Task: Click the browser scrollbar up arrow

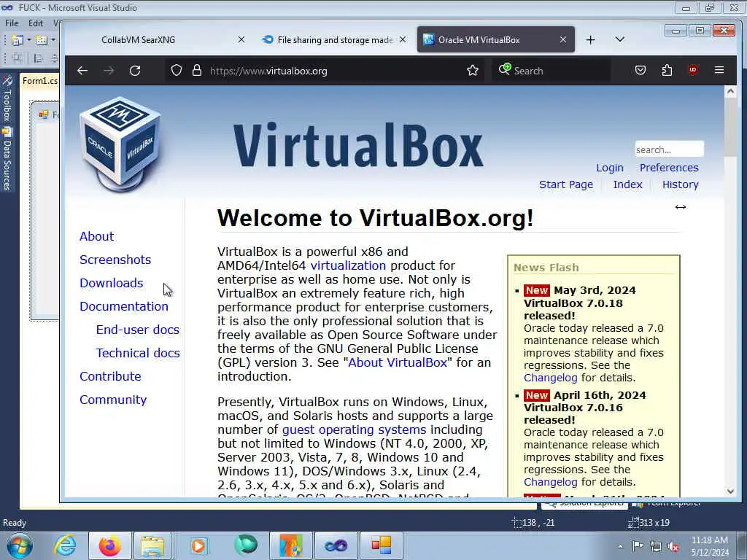Action: (x=730, y=91)
